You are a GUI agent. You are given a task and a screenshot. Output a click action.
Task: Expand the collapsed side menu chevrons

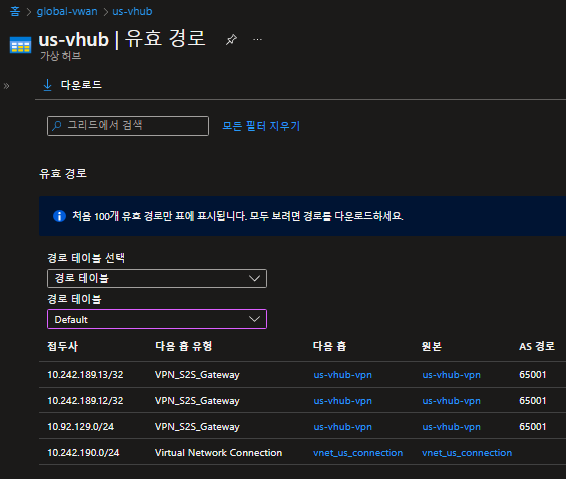(x=6, y=86)
